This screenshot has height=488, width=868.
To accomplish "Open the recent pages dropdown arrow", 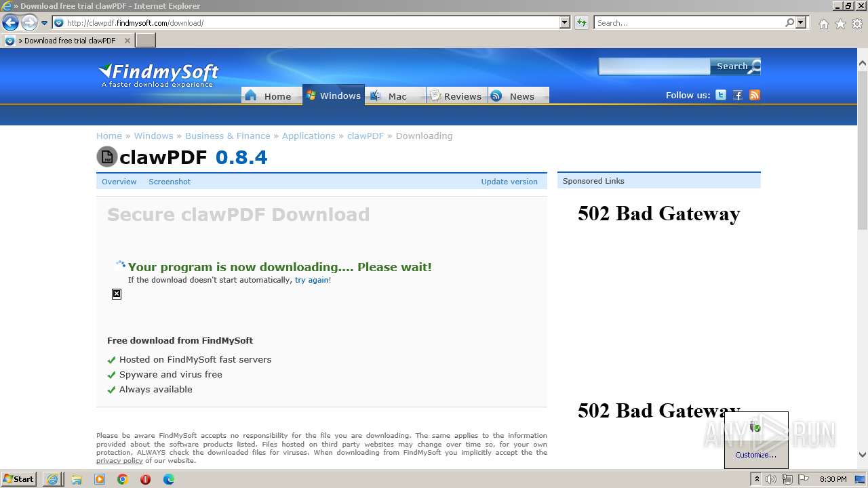I will [45, 23].
